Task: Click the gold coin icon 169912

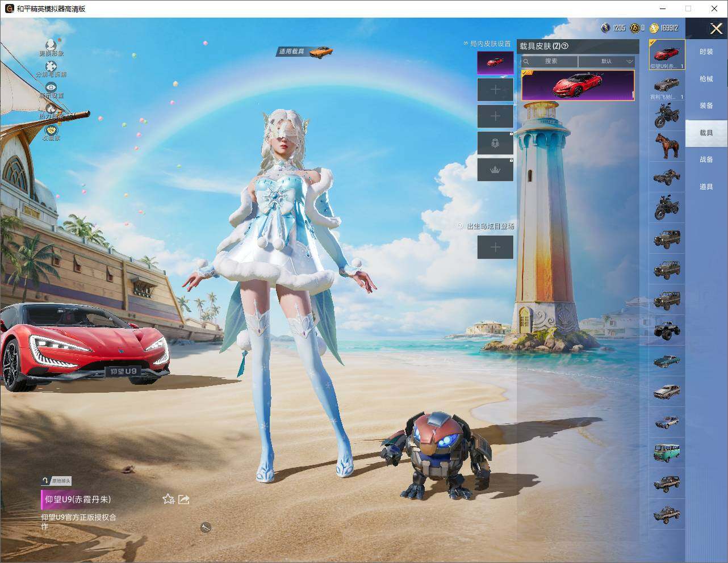Action: [x=654, y=28]
